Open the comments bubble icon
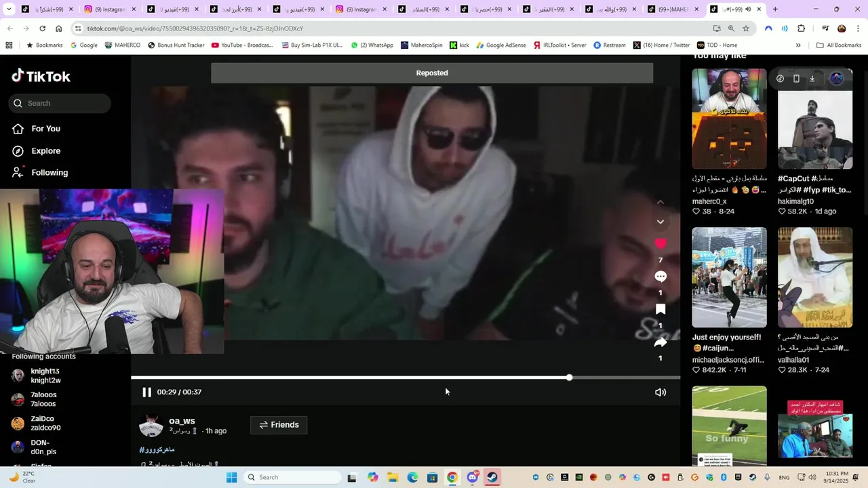Viewport: 868px width, 488px height. (x=660, y=277)
